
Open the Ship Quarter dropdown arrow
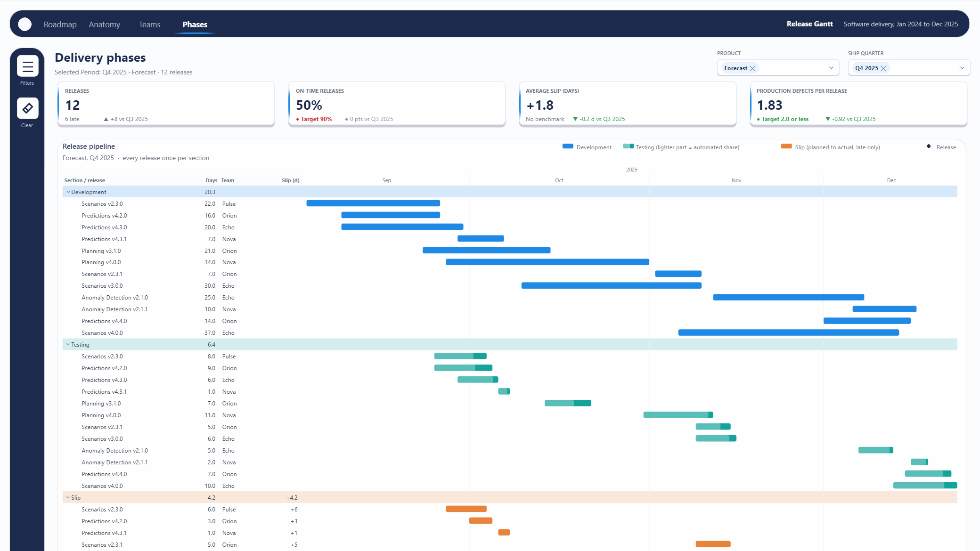(962, 68)
